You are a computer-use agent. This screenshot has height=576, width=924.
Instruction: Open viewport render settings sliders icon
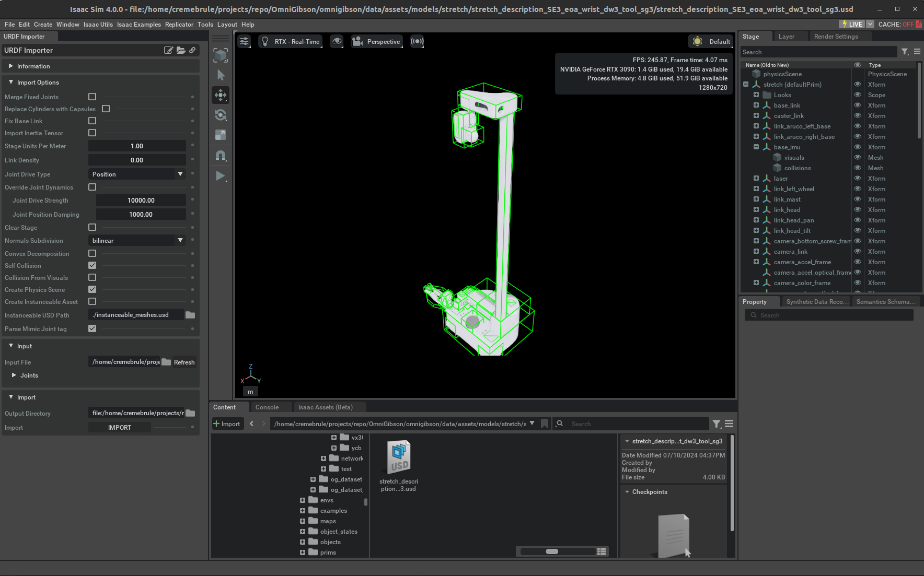click(x=244, y=41)
